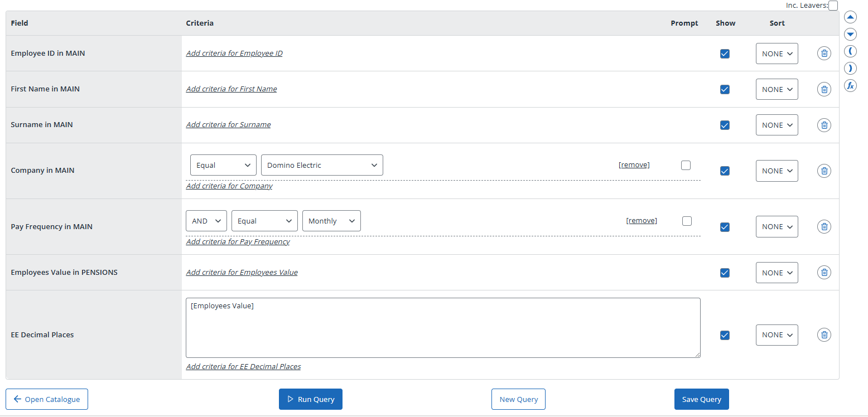
Task: Open Sort dropdown for First Name
Action: [x=777, y=89]
